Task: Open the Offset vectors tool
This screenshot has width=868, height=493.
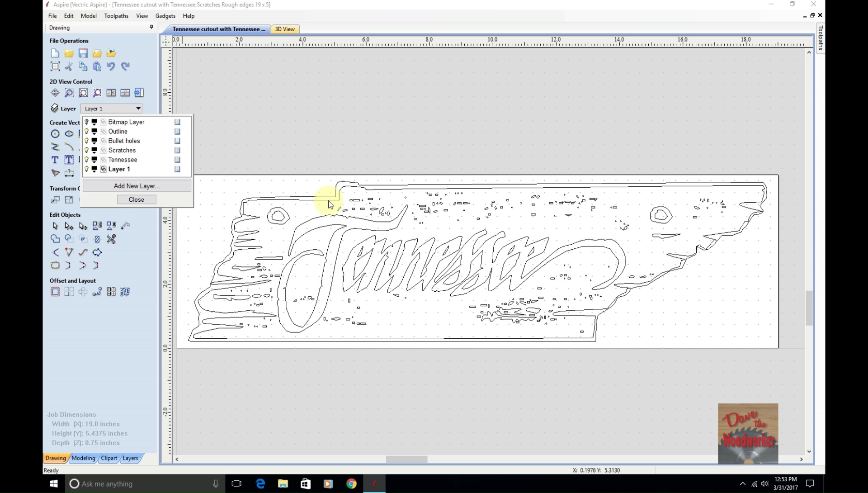Action: [x=55, y=292]
